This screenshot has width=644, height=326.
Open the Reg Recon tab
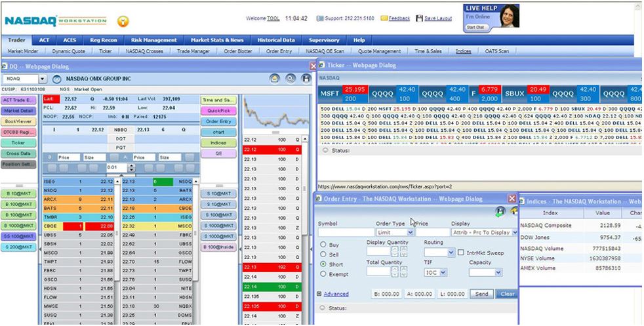pos(104,40)
